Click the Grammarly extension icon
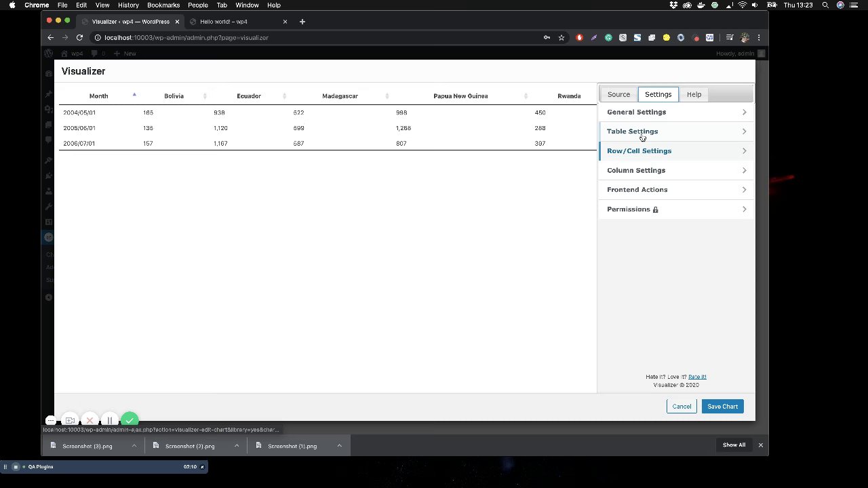The width and height of the screenshot is (868, 488). click(x=608, y=37)
